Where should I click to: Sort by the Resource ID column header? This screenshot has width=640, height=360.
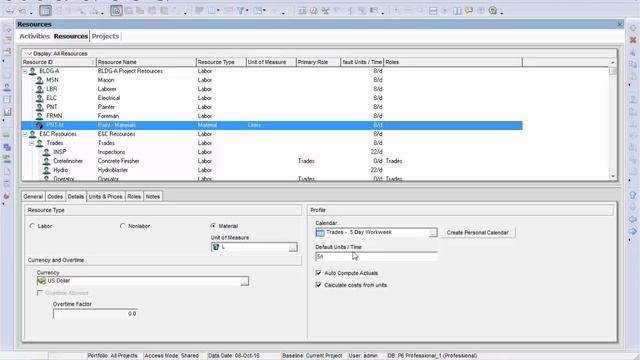(x=59, y=62)
